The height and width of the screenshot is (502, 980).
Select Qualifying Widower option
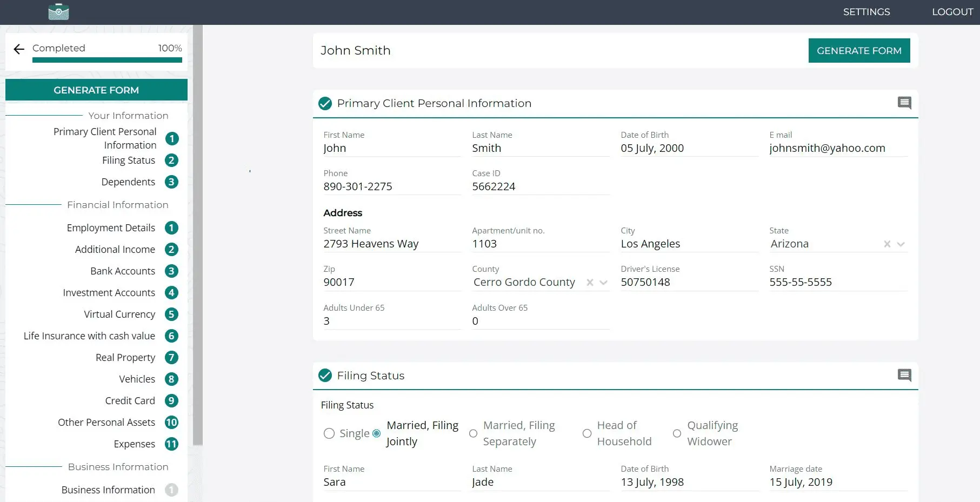[x=677, y=433]
